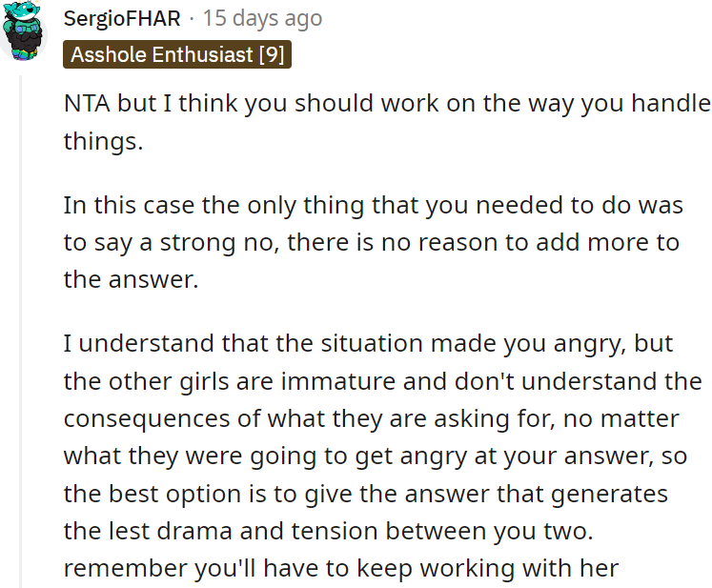Click the line starting "remember you'll have"
The image size is (712, 588).
point(340,566)
